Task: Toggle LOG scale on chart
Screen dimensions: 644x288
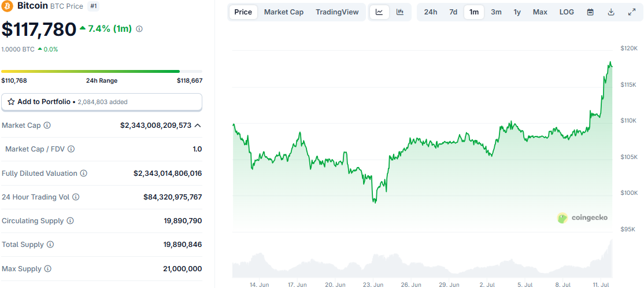Action: coord(567,12)
